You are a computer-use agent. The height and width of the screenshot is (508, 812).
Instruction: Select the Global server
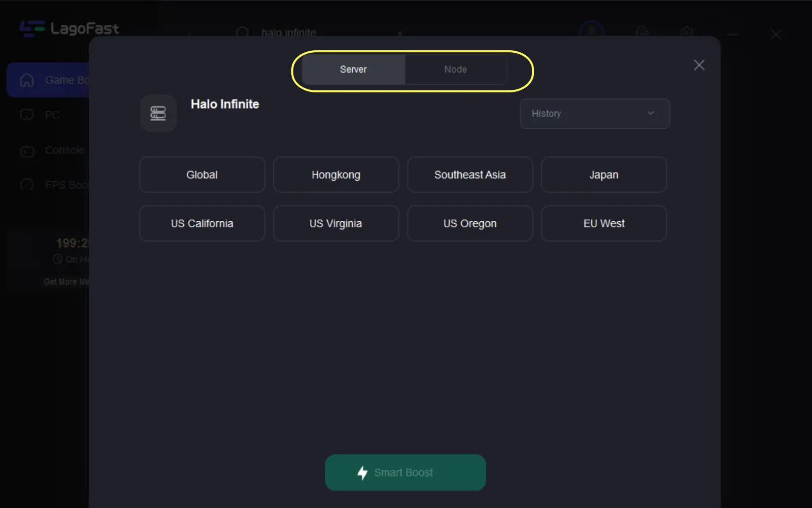pyautogui.click(x=202, y=175)
